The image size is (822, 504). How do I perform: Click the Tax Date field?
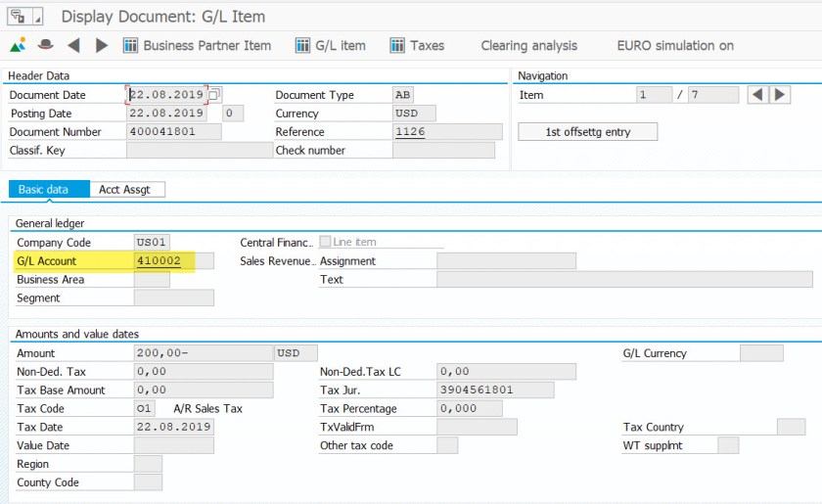(x=173, y=427)
